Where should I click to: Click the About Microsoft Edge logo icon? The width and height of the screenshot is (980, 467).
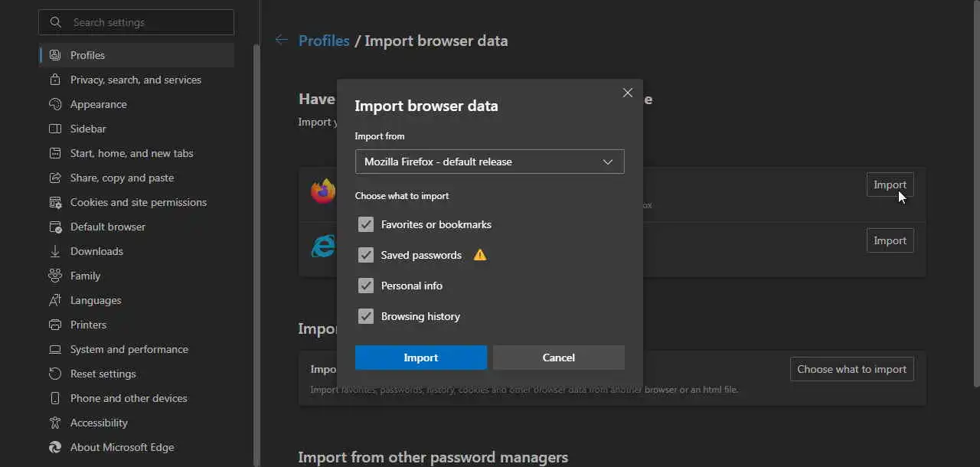[x=55, y=447]
